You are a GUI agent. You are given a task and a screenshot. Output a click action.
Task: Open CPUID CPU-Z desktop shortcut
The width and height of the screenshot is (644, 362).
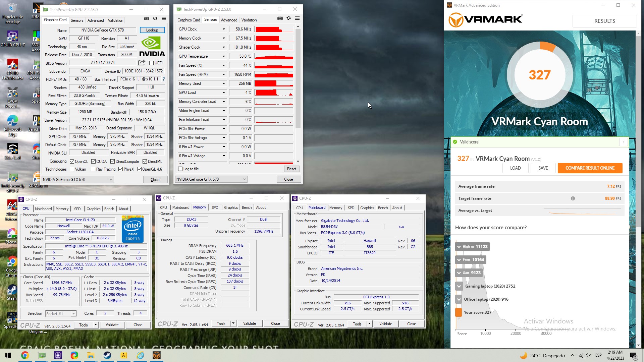[12, 39]
